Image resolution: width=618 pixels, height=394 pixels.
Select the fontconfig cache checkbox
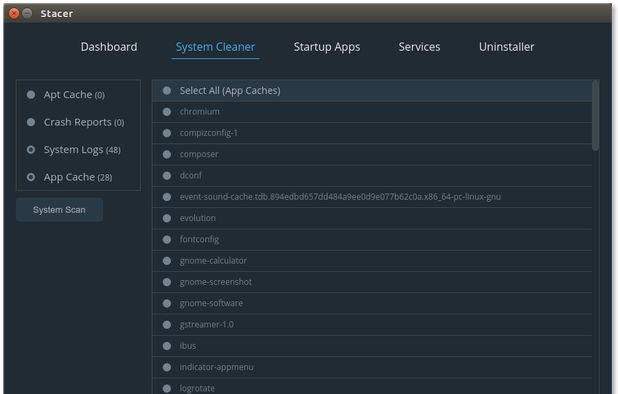(167, 240)
